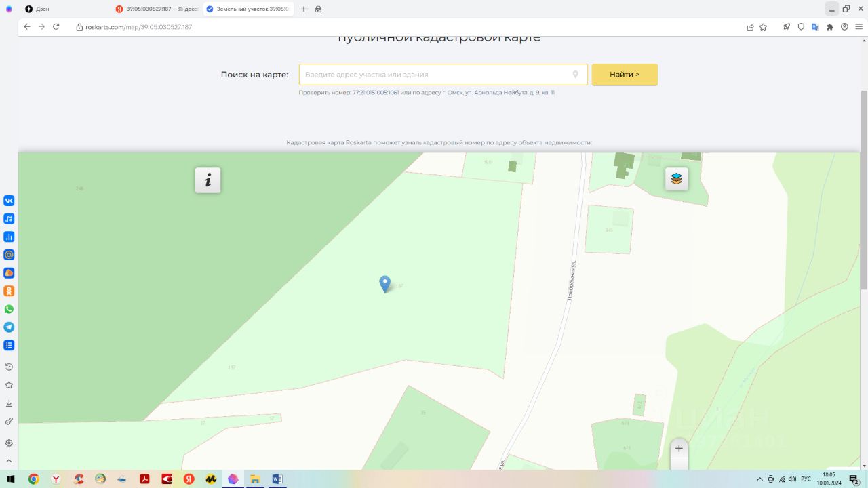Launch Yandex Browser from taskbar
This screenshot has height=488, width=868.
[56, 479]
